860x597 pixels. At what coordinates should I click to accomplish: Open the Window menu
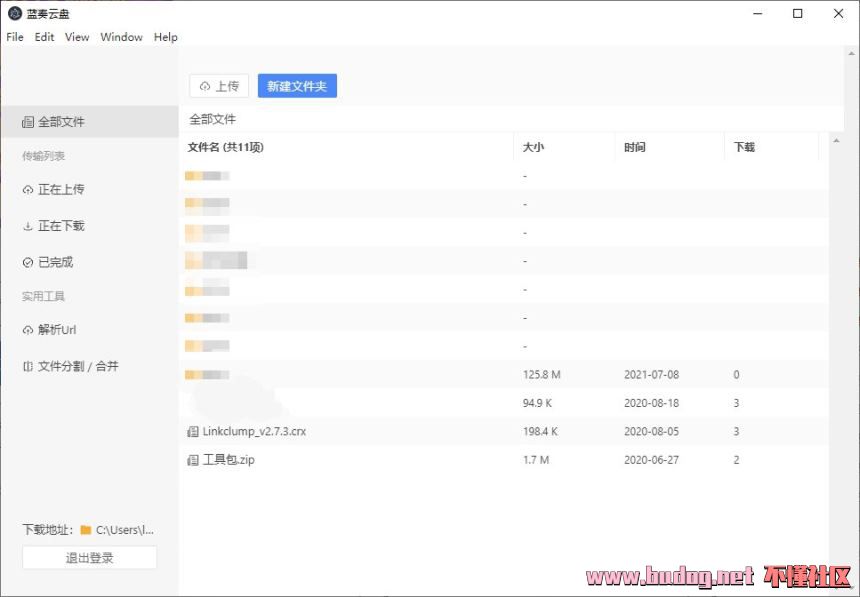(121, 37)
